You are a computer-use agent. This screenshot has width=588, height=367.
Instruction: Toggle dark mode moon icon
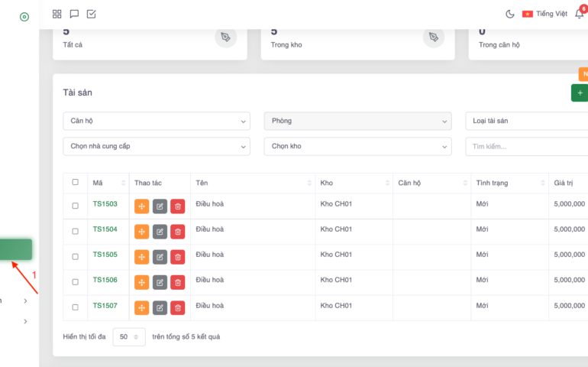pos(510,14)
